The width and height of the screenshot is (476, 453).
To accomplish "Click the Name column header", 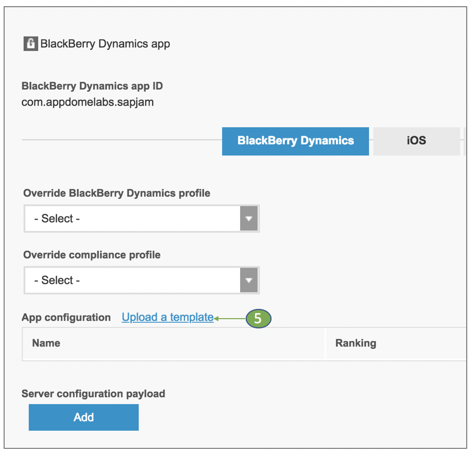I will [x=46, y=343].
